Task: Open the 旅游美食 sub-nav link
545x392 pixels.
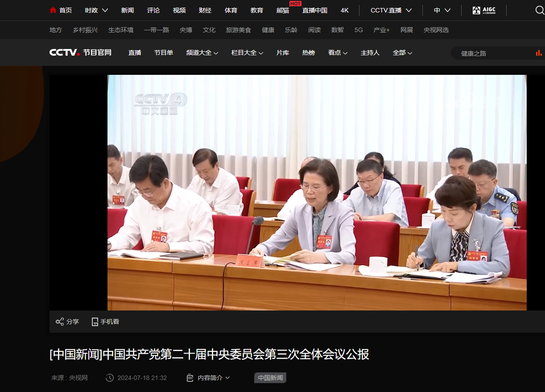Action: coord(239,30)
